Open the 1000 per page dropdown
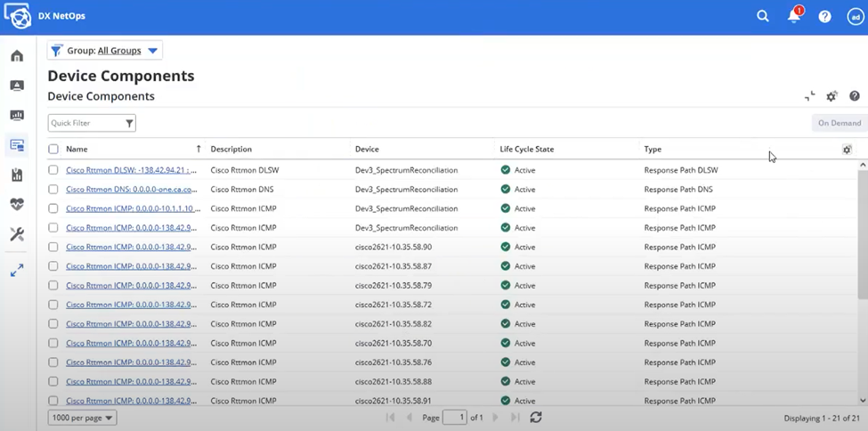Viewport: 868px width, 431px height. pos(82,418)
